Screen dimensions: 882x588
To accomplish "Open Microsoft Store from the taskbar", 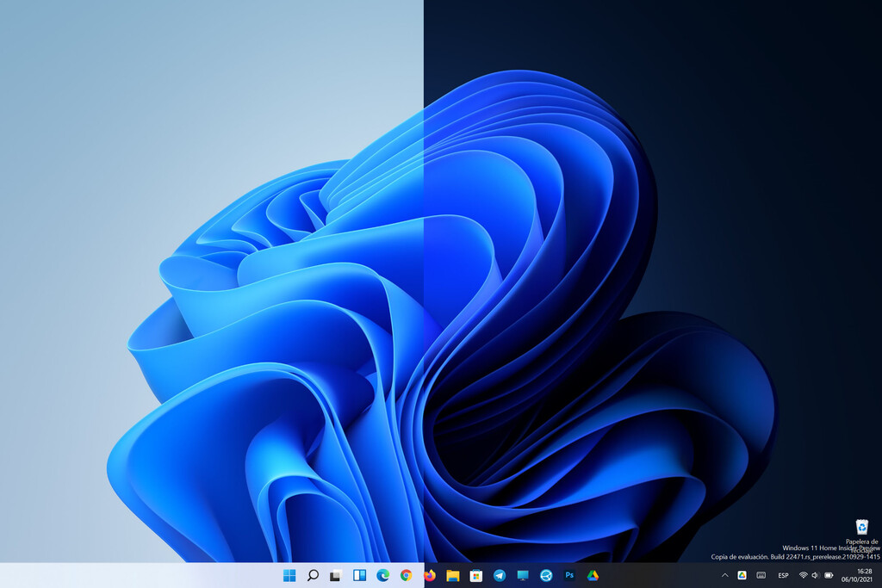I will [475, 575].
